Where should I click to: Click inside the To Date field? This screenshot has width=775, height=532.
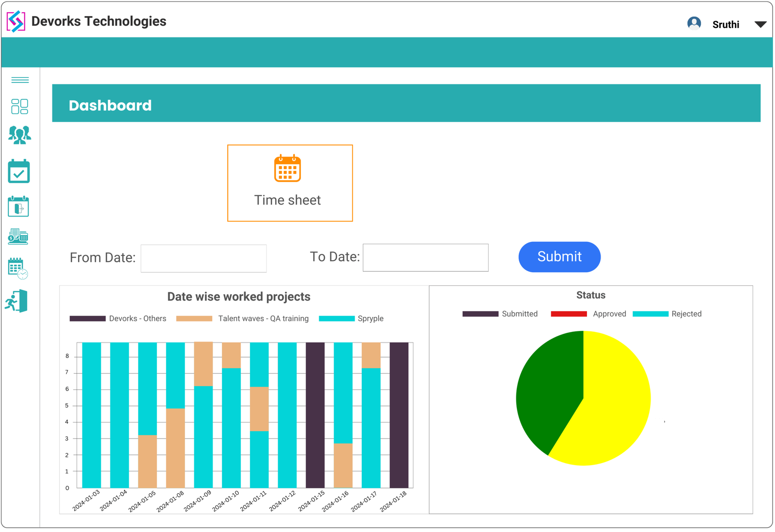[425, 257]
